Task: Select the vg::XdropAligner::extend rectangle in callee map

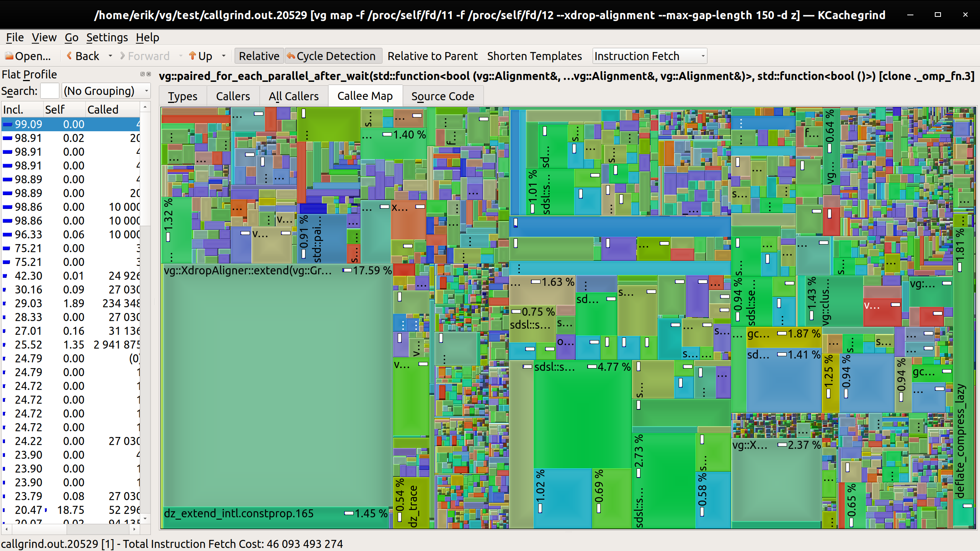Action: coord(276,383)
